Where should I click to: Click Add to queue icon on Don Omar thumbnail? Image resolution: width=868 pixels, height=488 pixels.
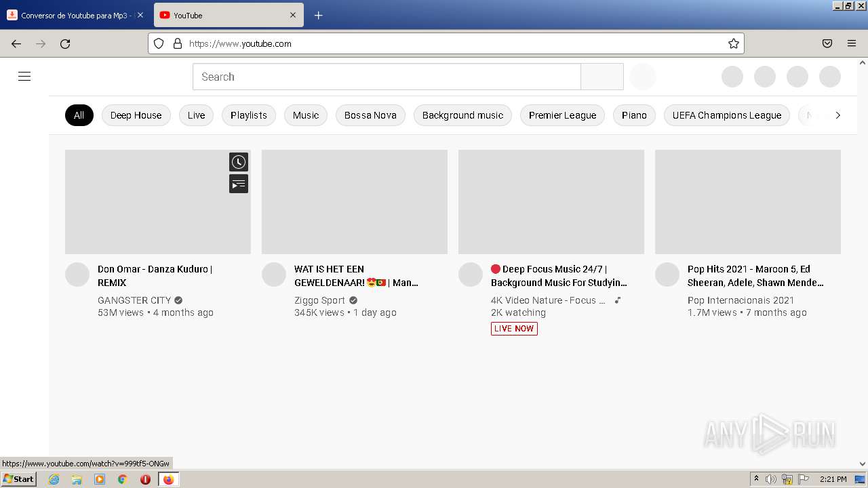click(x=239, y=184)
